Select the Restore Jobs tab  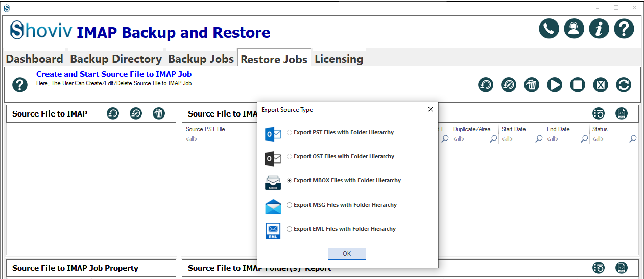point(274,59)
